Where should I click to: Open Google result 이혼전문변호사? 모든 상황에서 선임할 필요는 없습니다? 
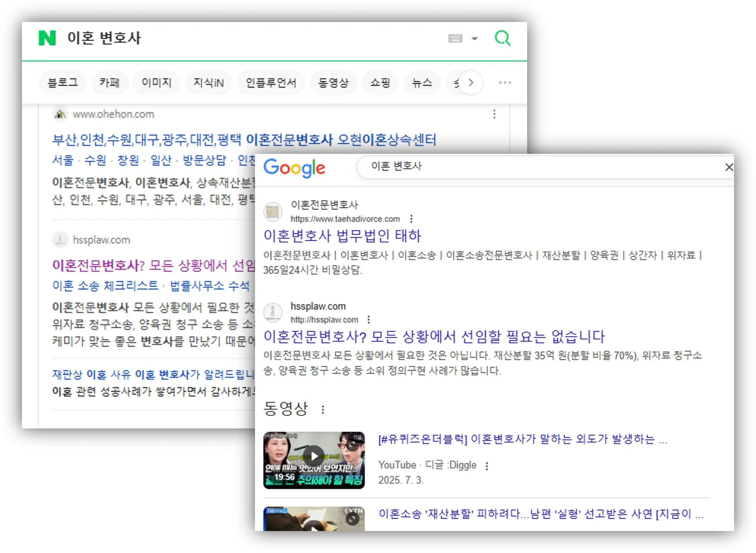pyautogui.click(x=434, y=336)
